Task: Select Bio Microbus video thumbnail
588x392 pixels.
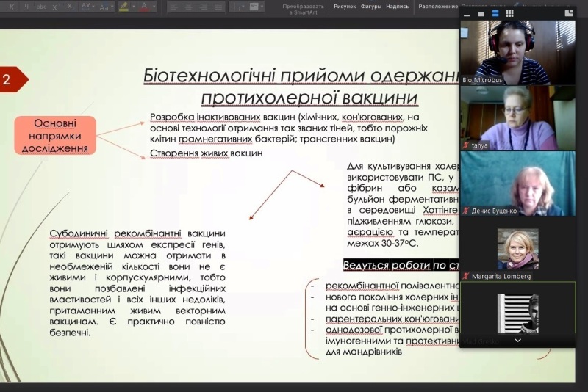Action: 517,51
